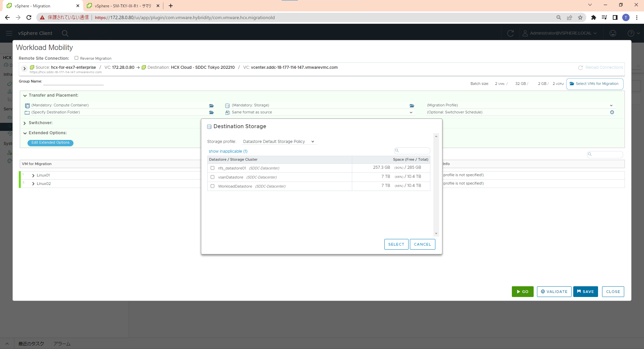
Task: Click the datastore search field
Action: (x=412, y=151)
